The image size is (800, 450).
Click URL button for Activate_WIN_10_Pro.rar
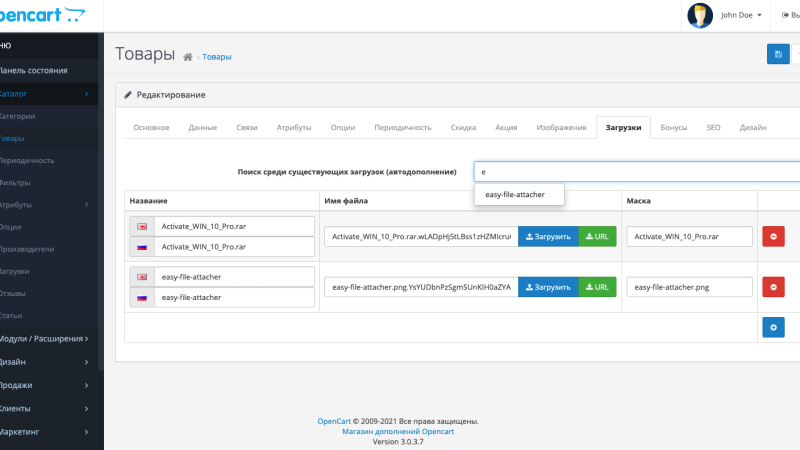(x=597, y=236)
